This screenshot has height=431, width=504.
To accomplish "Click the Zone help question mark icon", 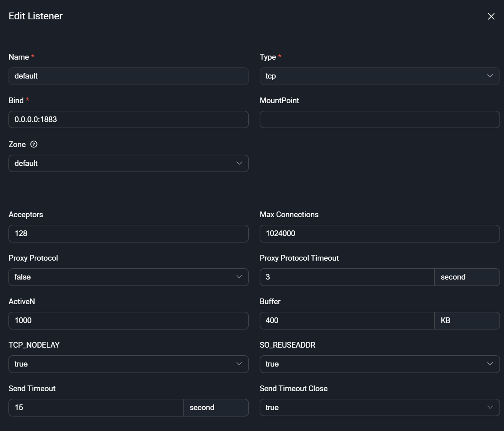I will pyautogui.click(x=34, y=144).
